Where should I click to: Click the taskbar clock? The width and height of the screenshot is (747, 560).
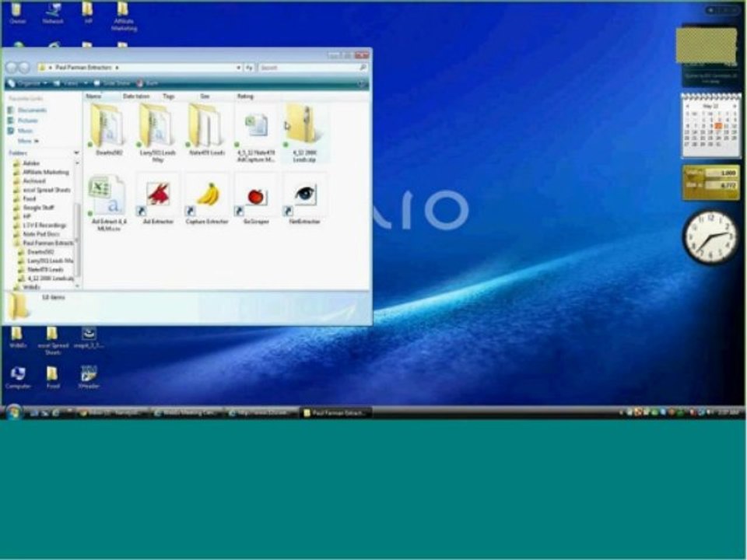coord(728,412)
